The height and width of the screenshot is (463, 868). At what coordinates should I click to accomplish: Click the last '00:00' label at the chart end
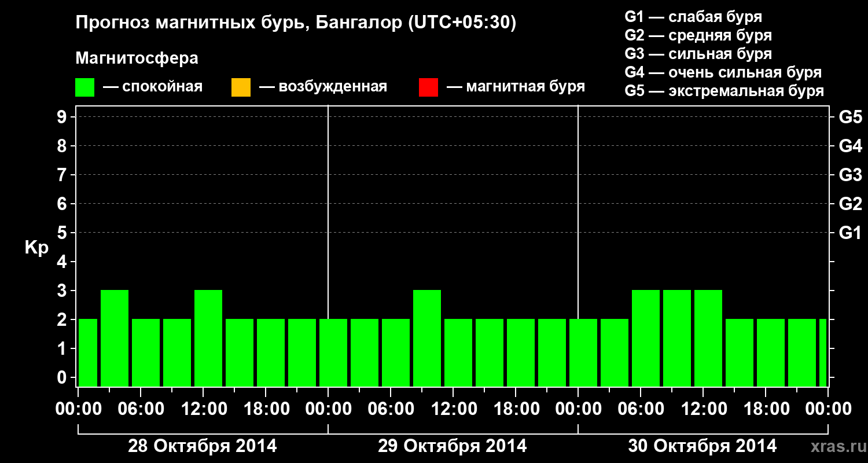[x=828, y=409]
